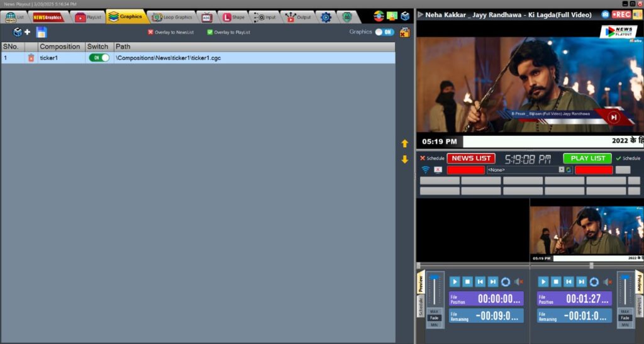644x344 pixels.
Task: Click the right player volume slider
Action: (625, 290)
